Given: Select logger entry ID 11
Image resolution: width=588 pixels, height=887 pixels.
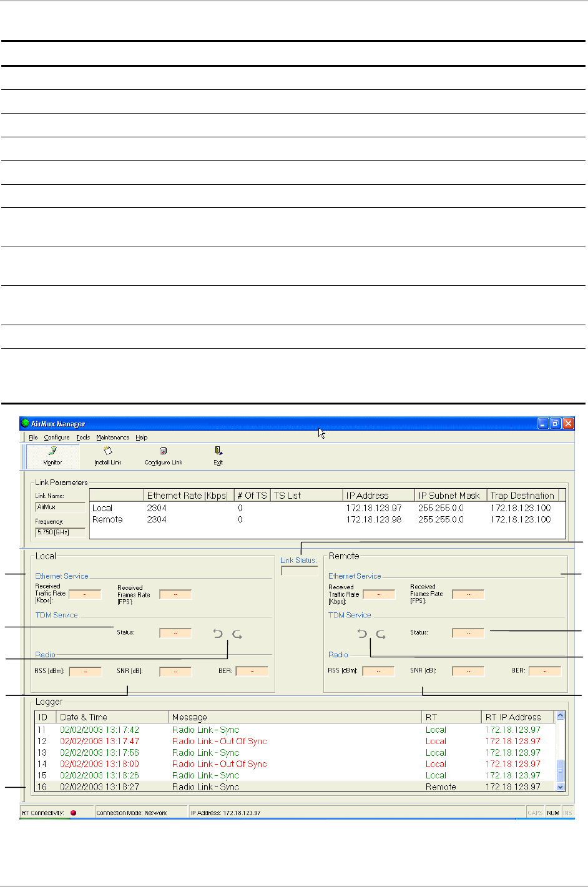Looking at the screenshot, I should point(295,730).
